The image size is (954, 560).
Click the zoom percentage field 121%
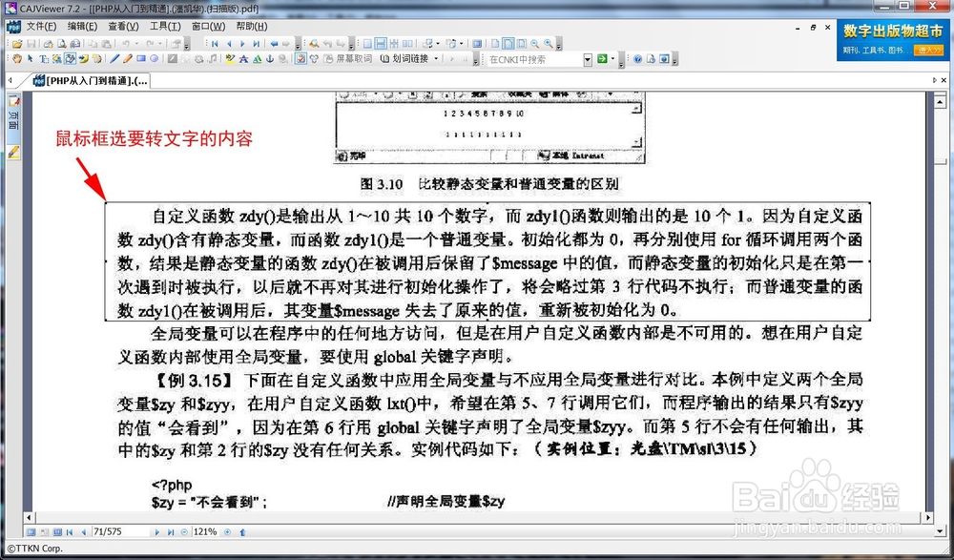coord(206,531)
